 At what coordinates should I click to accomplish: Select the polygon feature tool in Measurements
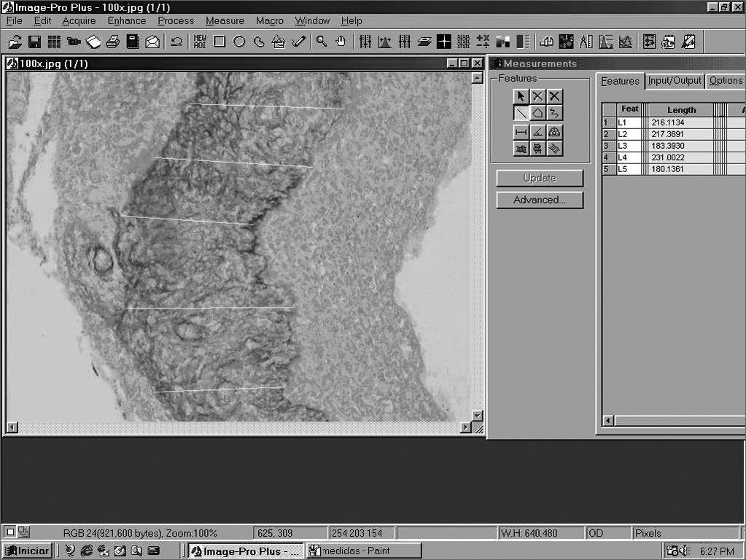[537, 113]
